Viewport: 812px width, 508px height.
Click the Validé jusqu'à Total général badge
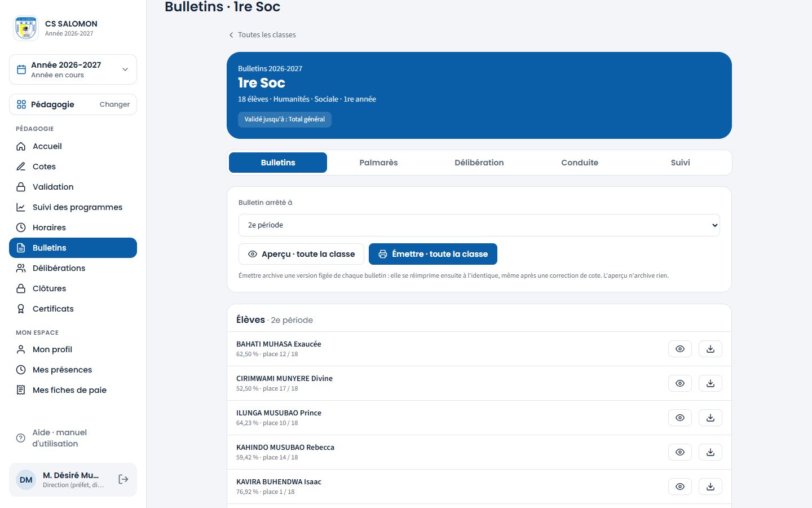point(285,120)
